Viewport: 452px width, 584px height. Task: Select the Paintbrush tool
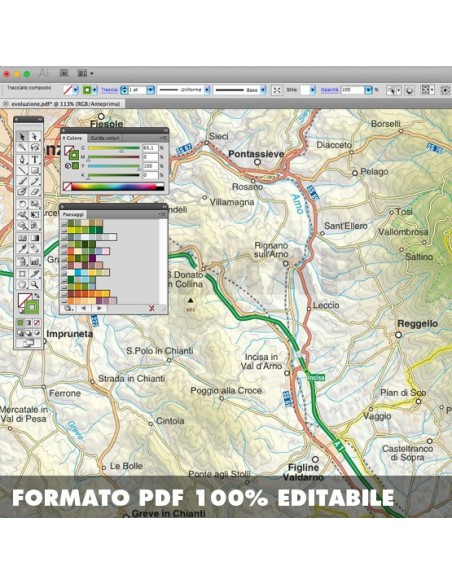click(x=22, y=181)
